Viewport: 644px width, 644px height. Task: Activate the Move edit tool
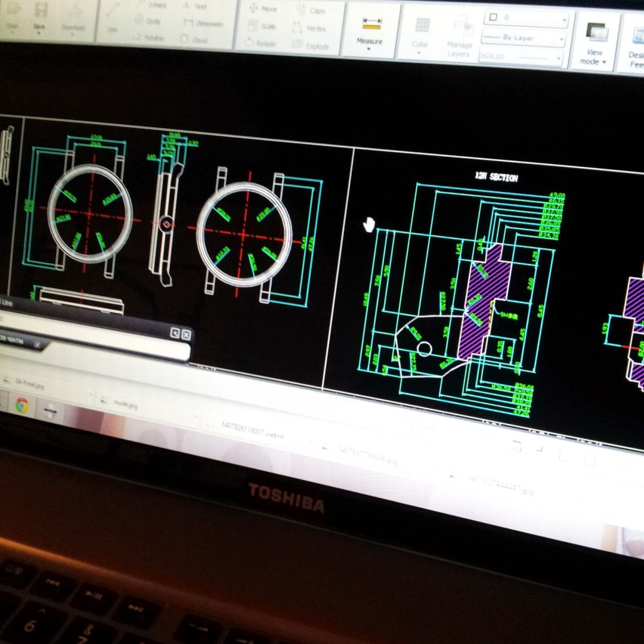point(263,8)
